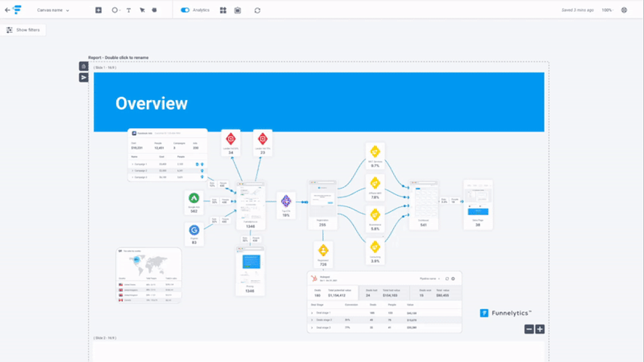Image resolution: width=644 pixels, height=362 pixels.
Task: Refresh analytics with the circular arrows
Action: [x=258, y=10]
